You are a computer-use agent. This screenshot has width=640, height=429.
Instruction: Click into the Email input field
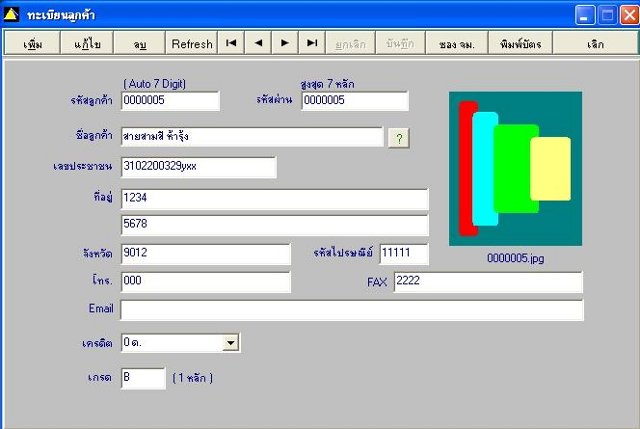coord(352,310)
